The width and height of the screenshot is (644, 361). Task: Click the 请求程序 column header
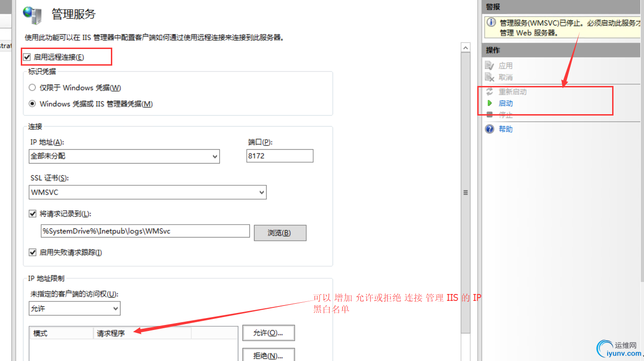(x=142, y=333)
